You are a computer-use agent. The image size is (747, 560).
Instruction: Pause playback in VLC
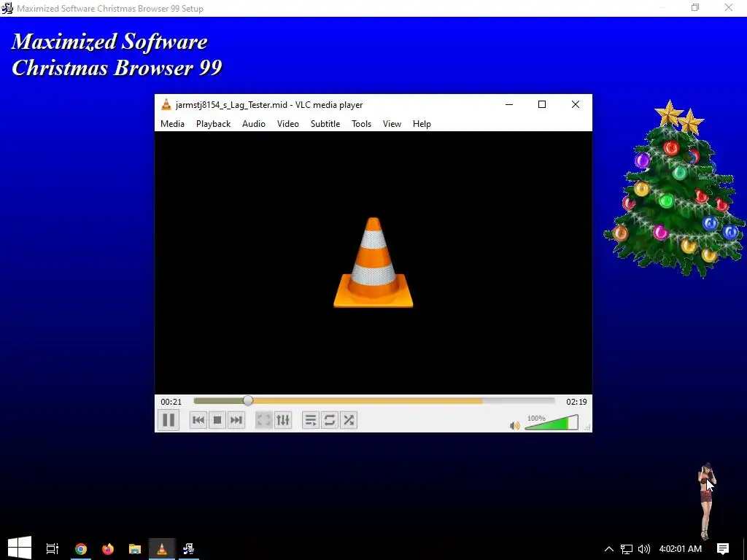click(x=169, y=420)
